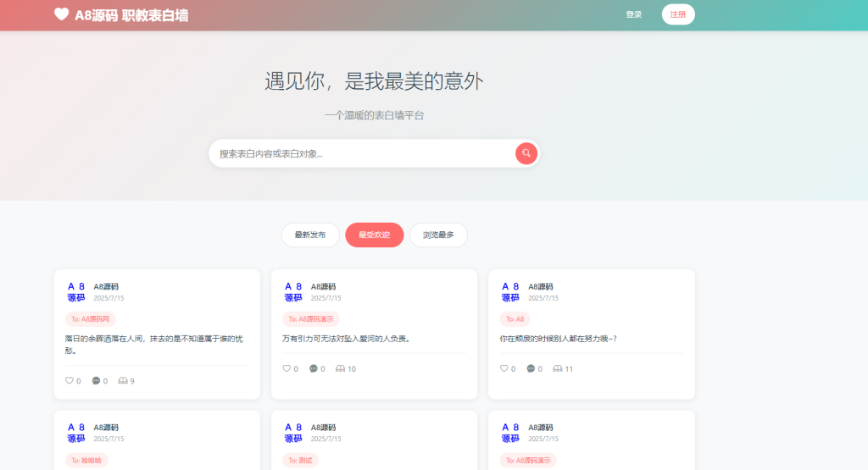Viewport: 868px width, 470px height.
Task: Click avatar on the To: 测试 card
Action: coord(293,433)
